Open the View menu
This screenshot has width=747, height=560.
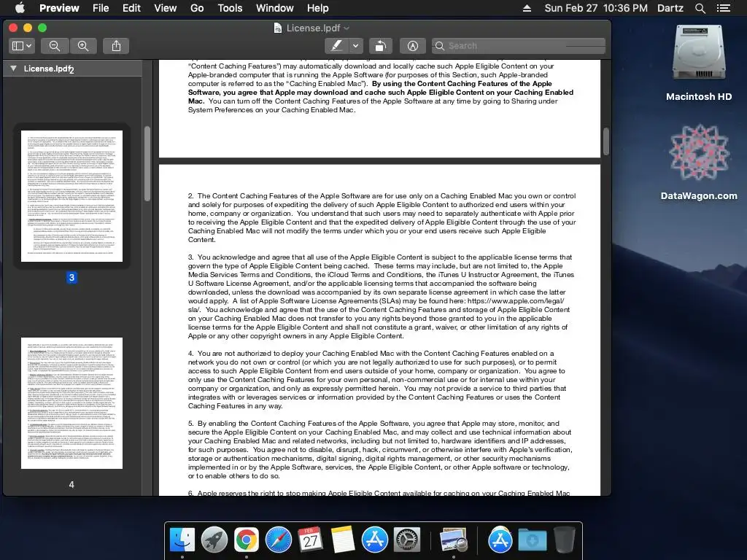[x=166, y=8]
